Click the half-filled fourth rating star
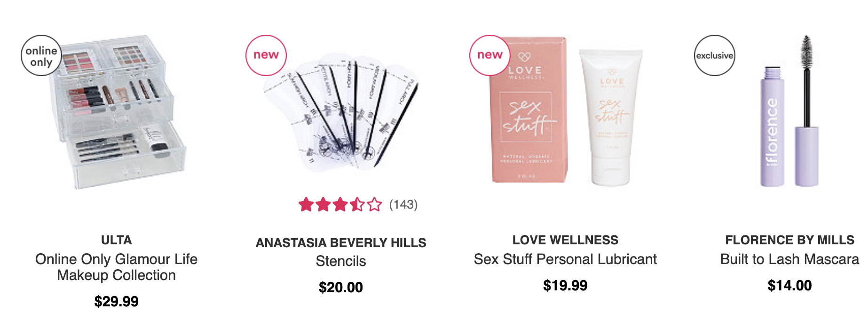The width and height of the screenshot is (868, 312). [x=357, y=204]
